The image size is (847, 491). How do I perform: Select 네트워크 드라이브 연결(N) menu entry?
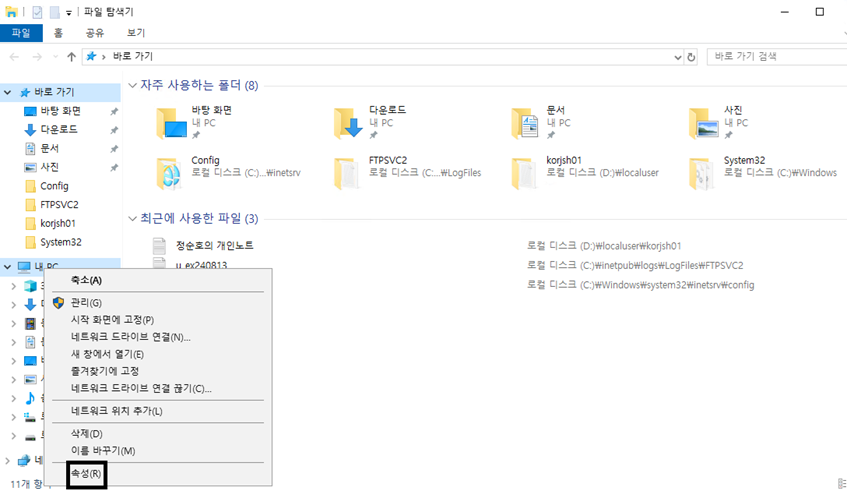pyautogui.click(x=130, y=337)
